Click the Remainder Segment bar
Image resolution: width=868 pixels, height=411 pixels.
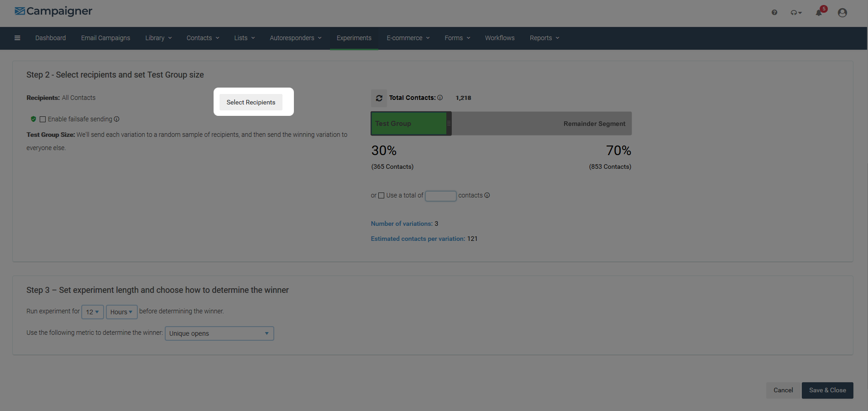(542, 124)
